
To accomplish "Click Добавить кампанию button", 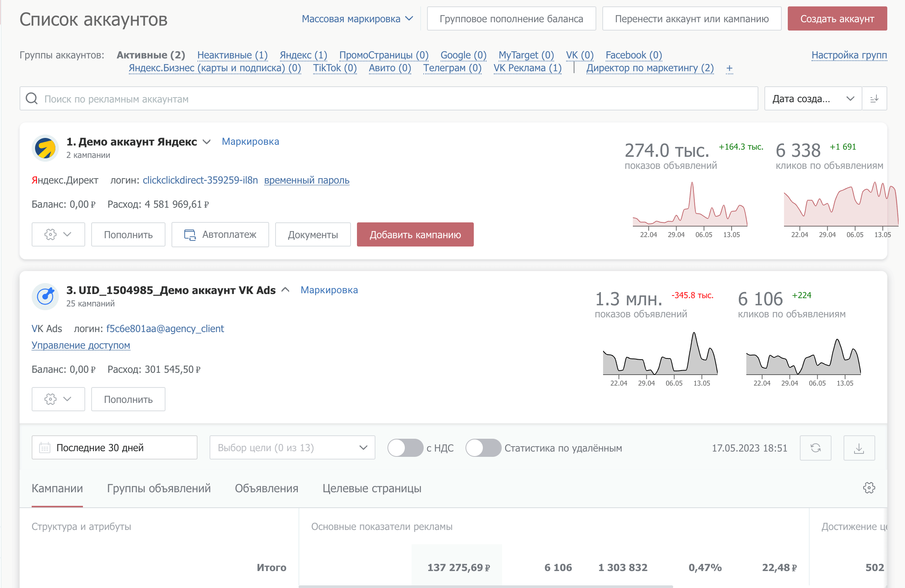I will (415, 235).
